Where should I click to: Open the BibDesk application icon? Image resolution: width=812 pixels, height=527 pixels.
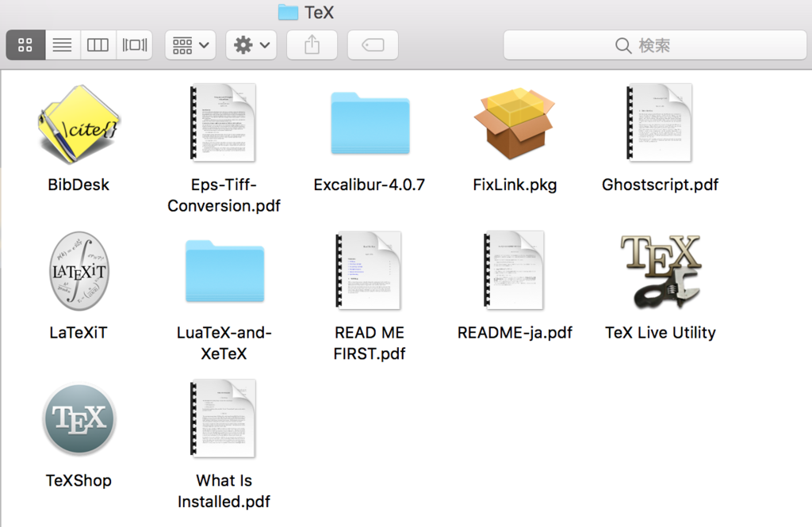79,124
